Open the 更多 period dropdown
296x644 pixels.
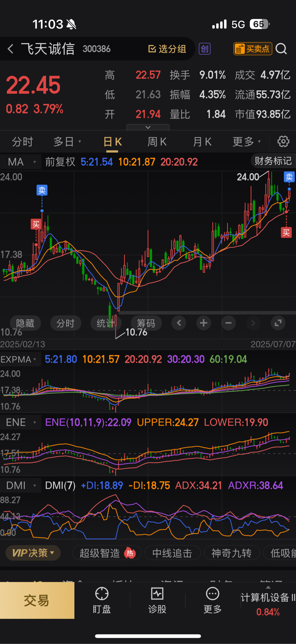click(x=247, y=142)
